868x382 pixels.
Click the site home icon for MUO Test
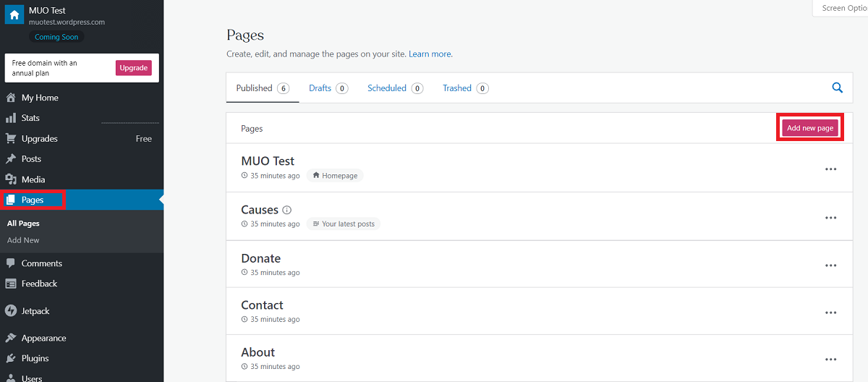[14, 15]
